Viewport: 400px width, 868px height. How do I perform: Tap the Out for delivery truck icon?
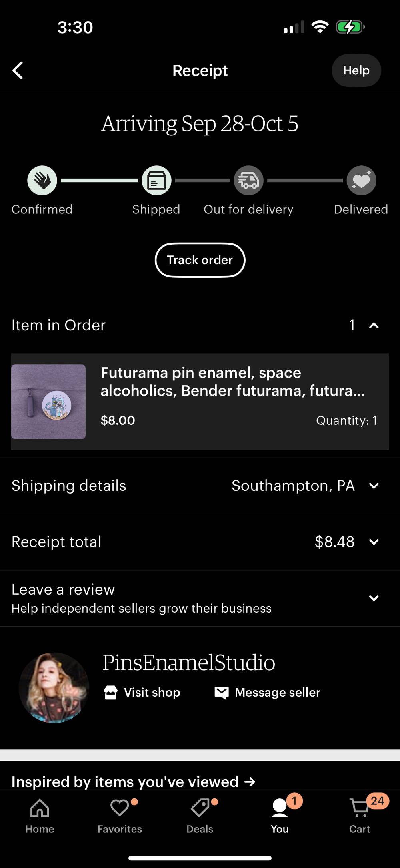point(248,181)
